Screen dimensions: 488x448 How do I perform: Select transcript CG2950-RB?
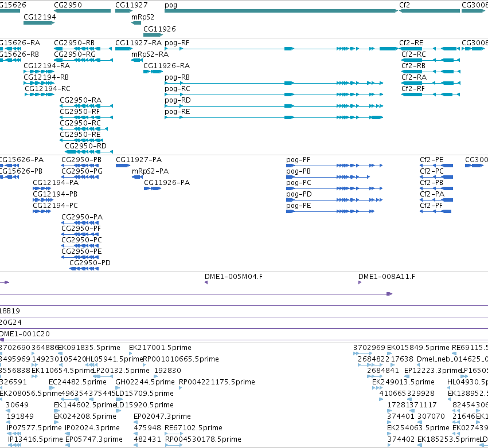click(83, 49)
